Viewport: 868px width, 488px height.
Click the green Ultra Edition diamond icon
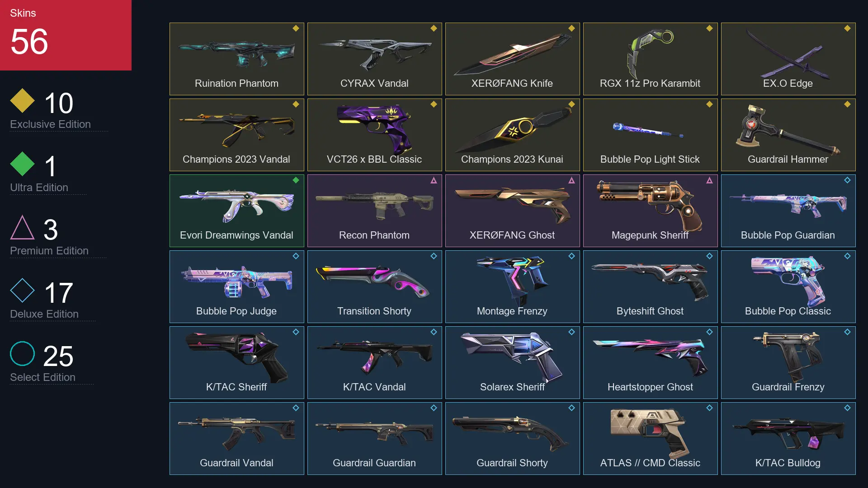[x=23, y=164]
